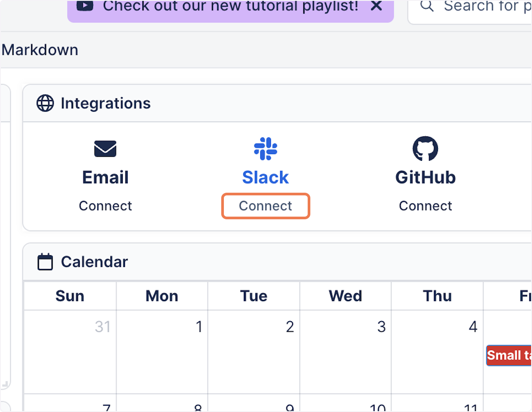532x412 pixels.
Task: Connect the Email integration
Action: (x=106, y=206)
